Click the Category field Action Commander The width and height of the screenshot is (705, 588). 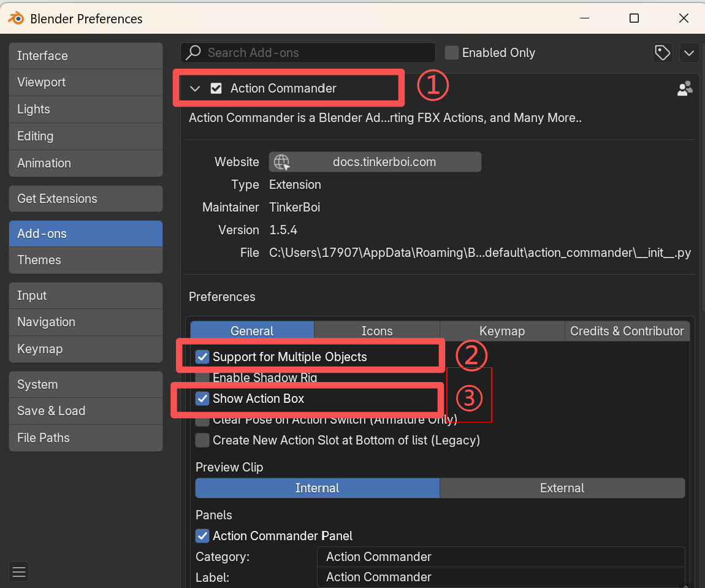[x=501, y=557]
